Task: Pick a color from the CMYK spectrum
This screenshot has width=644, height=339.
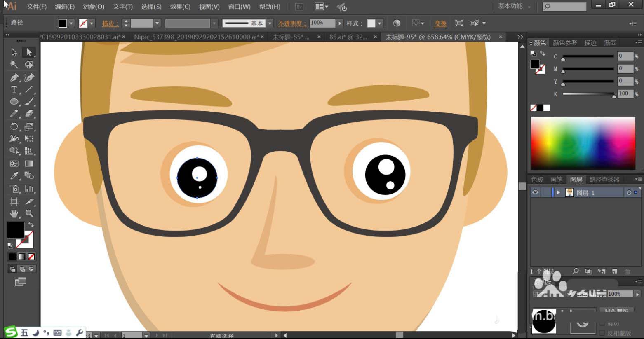Action: [583, 143]
